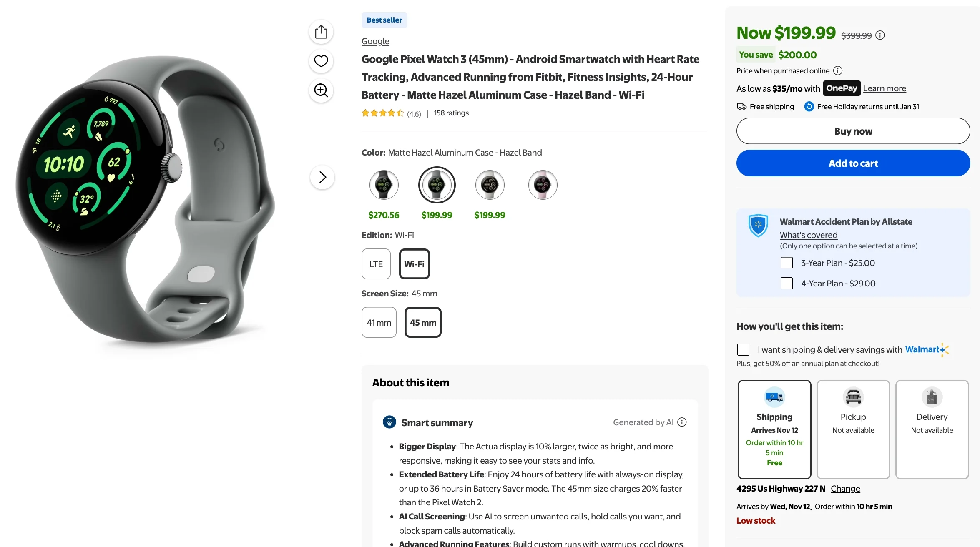980x547 pixels.
Task: Click the share icon beside the product image
Action: pyautogui.click(x=321, y=32)
